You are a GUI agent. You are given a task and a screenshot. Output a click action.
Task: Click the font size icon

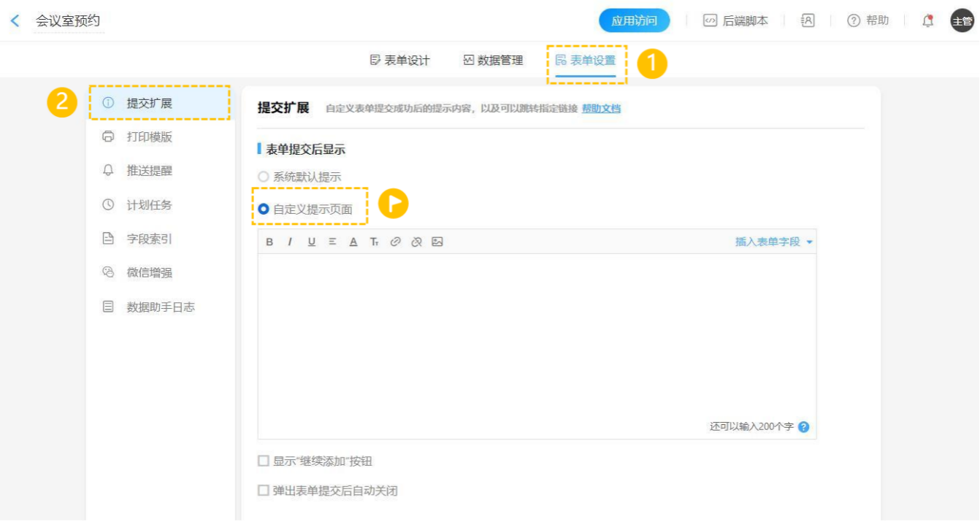coord(374,242)
